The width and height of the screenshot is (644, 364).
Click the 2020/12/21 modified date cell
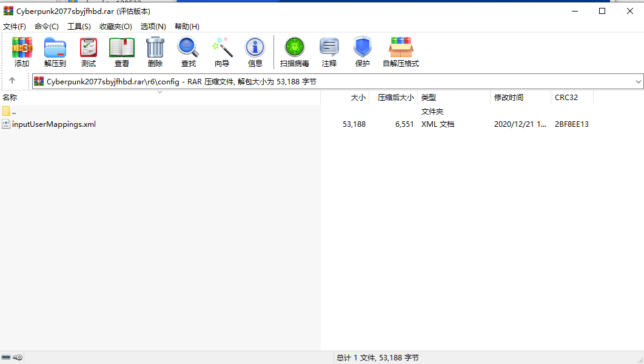[520, 124]
